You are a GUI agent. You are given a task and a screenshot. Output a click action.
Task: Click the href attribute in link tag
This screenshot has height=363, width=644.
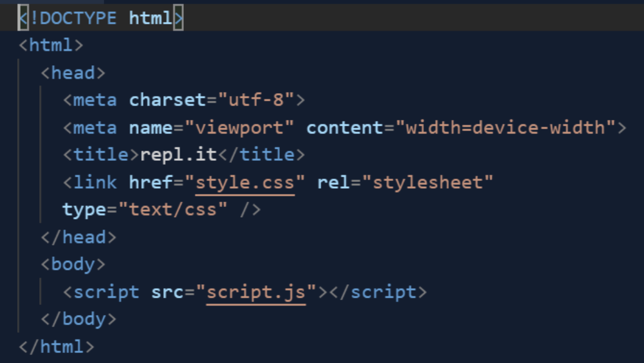pos(151,182)
